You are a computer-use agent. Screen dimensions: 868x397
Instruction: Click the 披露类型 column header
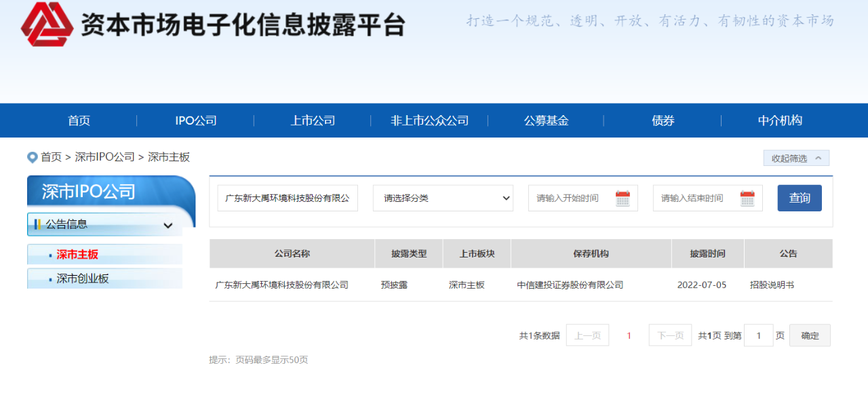tap(409, 253)
